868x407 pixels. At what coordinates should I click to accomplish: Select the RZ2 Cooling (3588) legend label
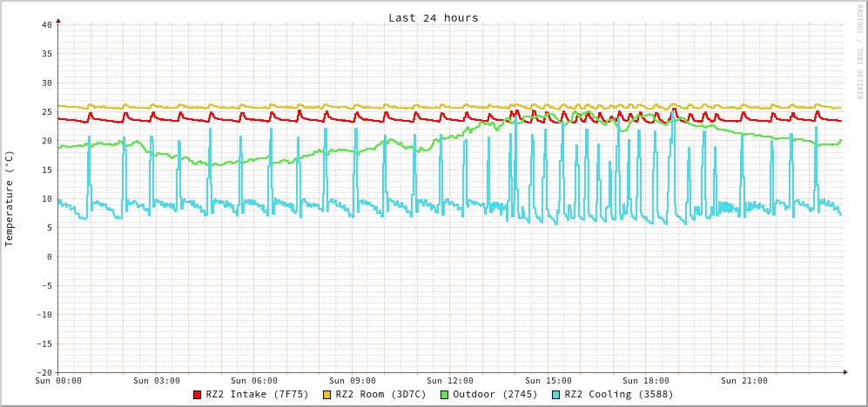[x=618, y=394]
